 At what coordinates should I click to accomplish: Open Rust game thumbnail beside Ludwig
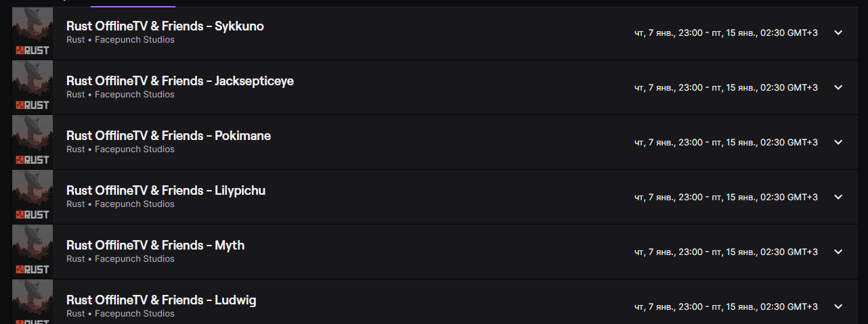click(32, 302)
